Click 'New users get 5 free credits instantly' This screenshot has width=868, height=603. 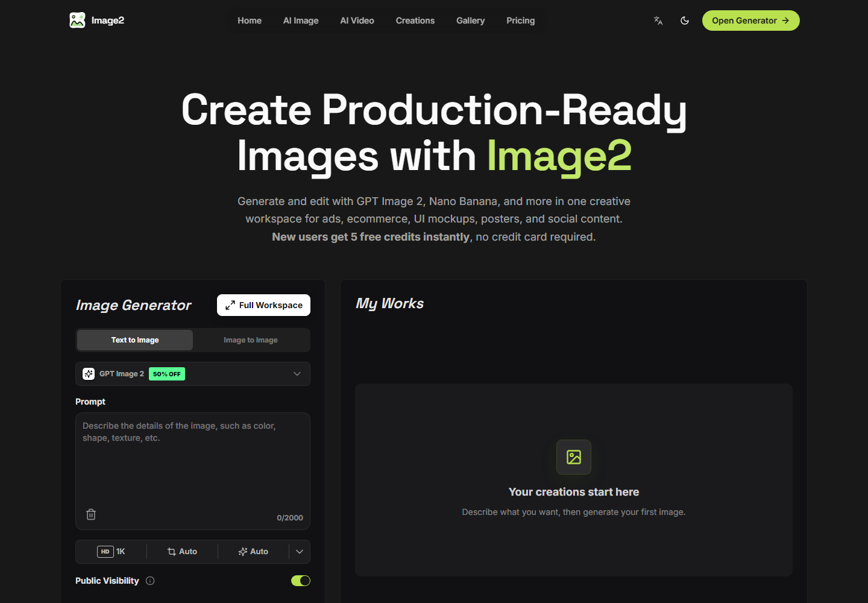pyautogui.click(x=371, y=237)
